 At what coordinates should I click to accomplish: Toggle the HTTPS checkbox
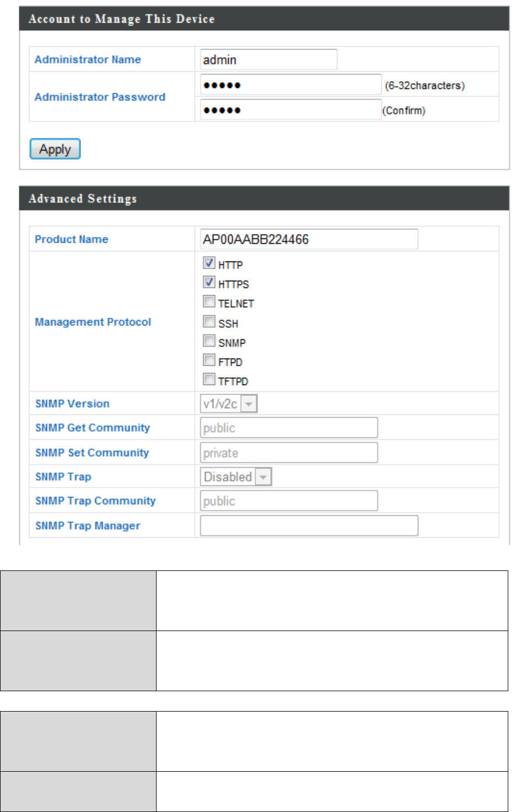(x=209, y=282)
